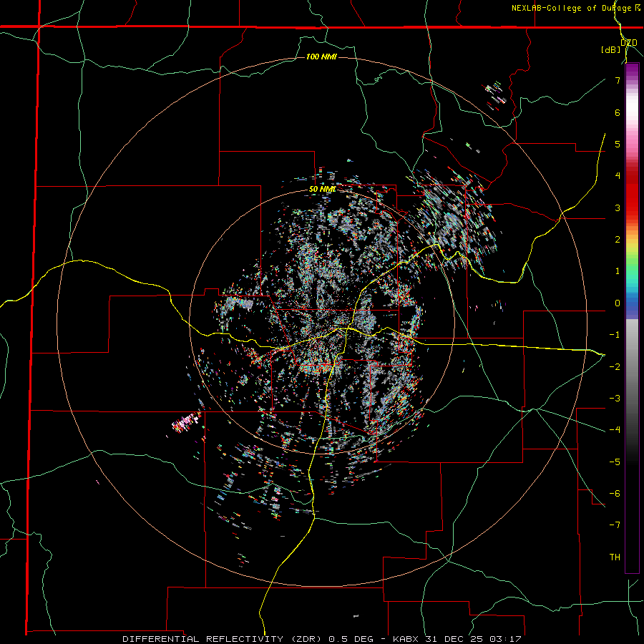Pick the -1 scale label
Screen dimensions: 644x644
click(615, 335)
